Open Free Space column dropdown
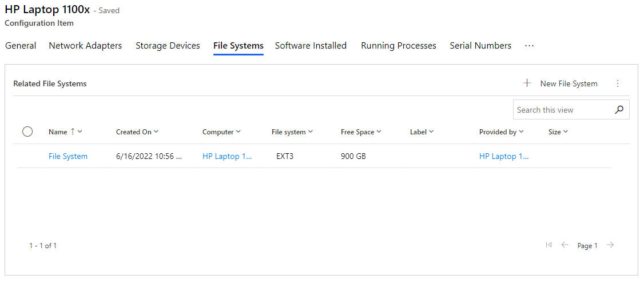The height and width of the screenshot is (283, 644). [x=379, y=132]
